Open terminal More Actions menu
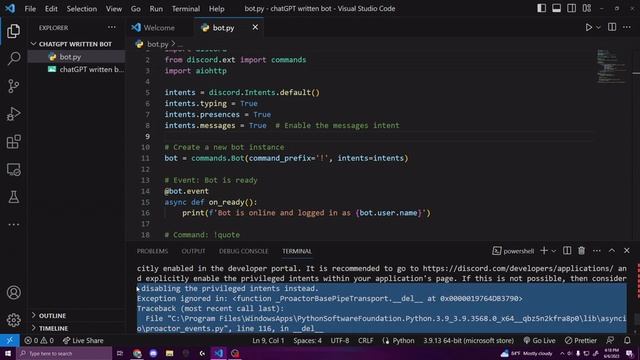The height and width of the screenshot is (360, 640). [x=597, y=251]
